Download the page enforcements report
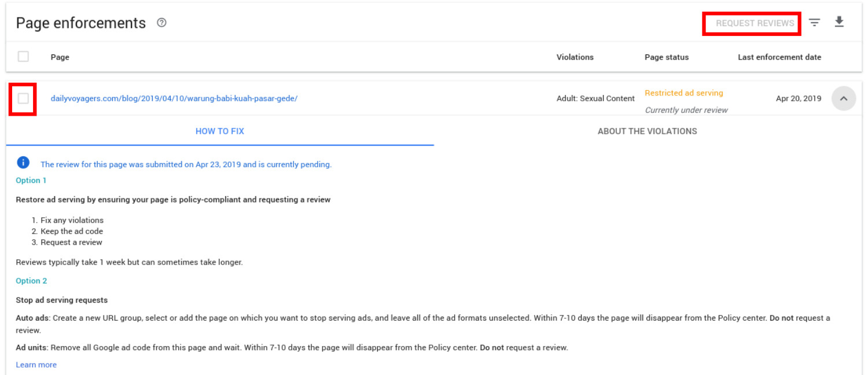The height and width of the screenshot is (375, 868). click(839, 22)
